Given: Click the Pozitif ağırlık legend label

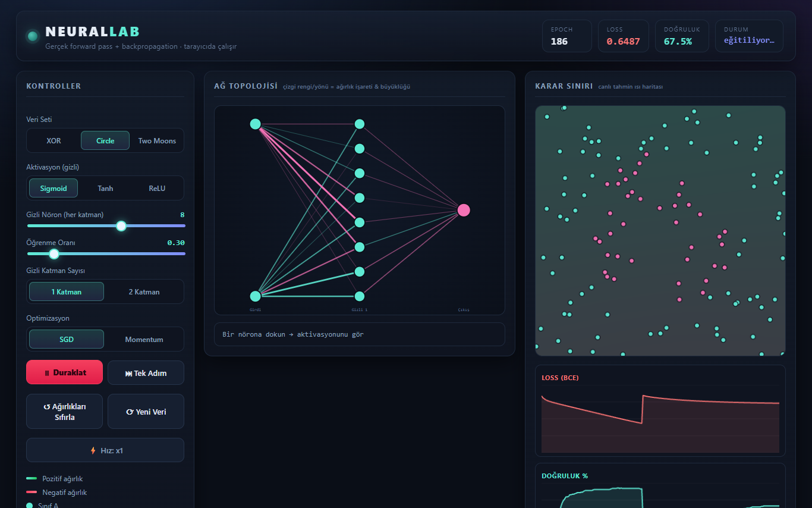Looking at the screenshot, I should click(x=62, y=479).
